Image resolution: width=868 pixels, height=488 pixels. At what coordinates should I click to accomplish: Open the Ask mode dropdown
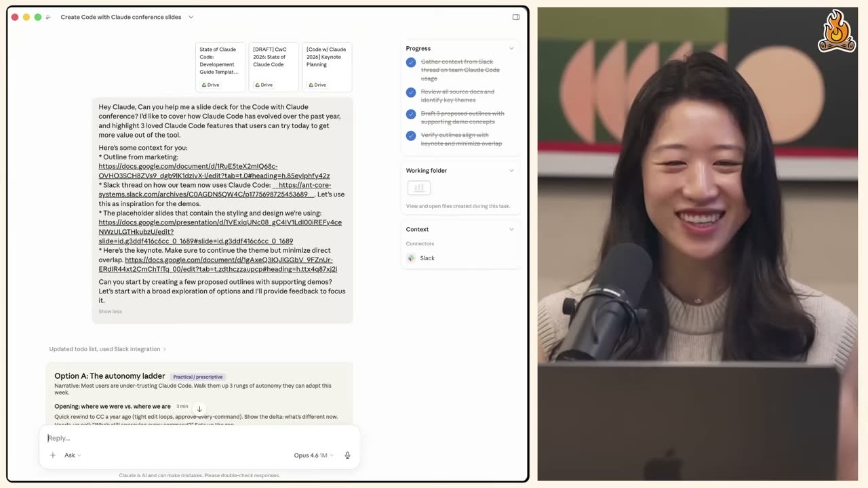point(73,455)
